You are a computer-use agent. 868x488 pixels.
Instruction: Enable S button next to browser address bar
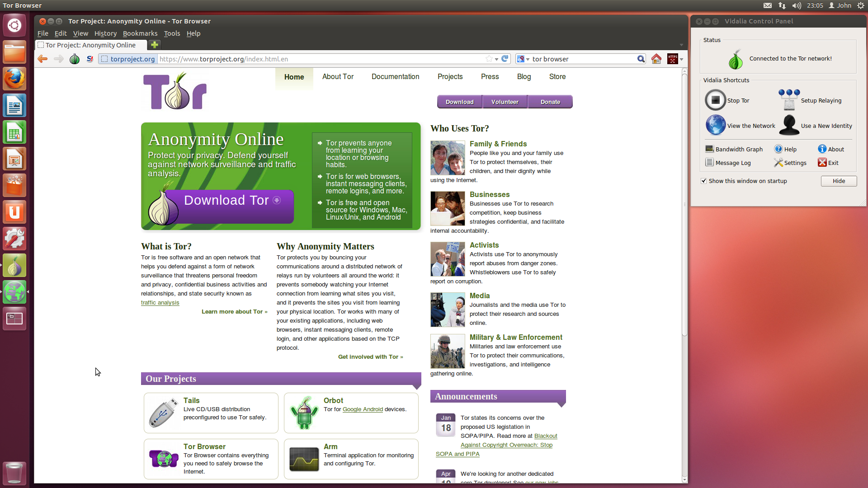coord(90,59)
